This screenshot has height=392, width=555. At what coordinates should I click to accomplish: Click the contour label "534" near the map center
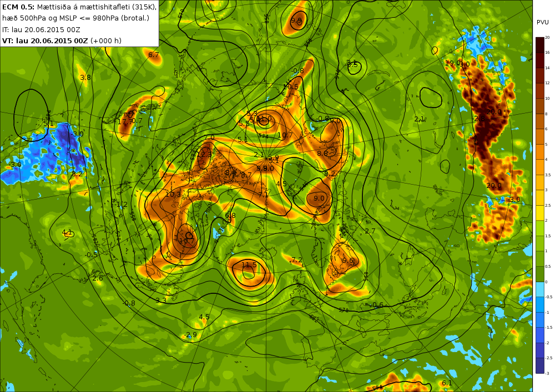click(264, 136)
